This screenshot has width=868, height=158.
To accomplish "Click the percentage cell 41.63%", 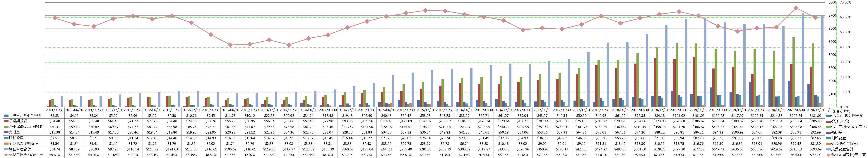I will pyautogui.click(x=230, y=155).
